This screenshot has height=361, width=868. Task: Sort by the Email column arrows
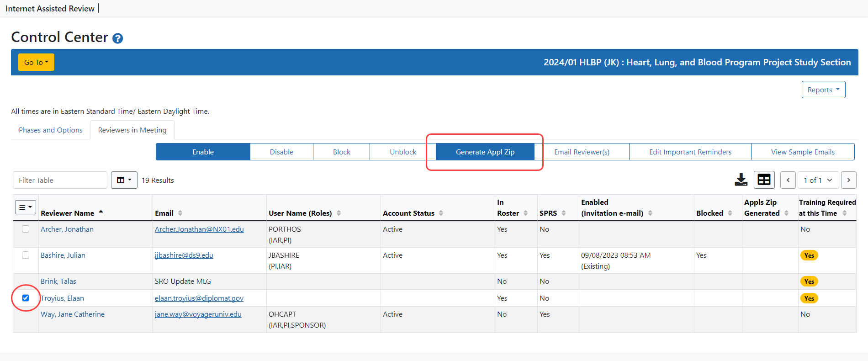tap(180, 213)
